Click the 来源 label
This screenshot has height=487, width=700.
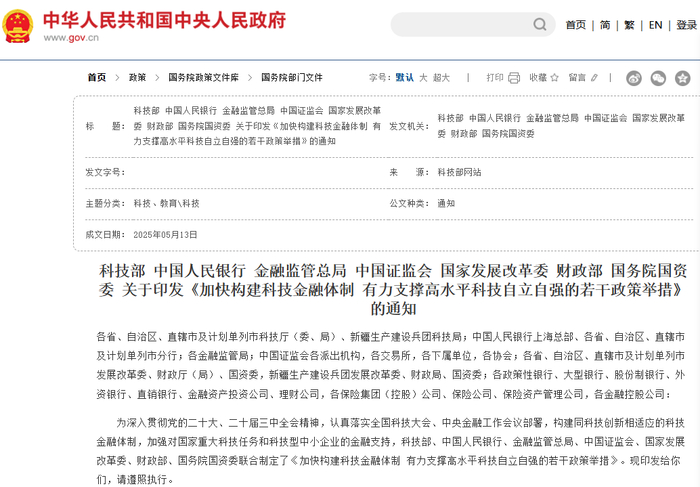pyautogui.click(x=409, y=172)
